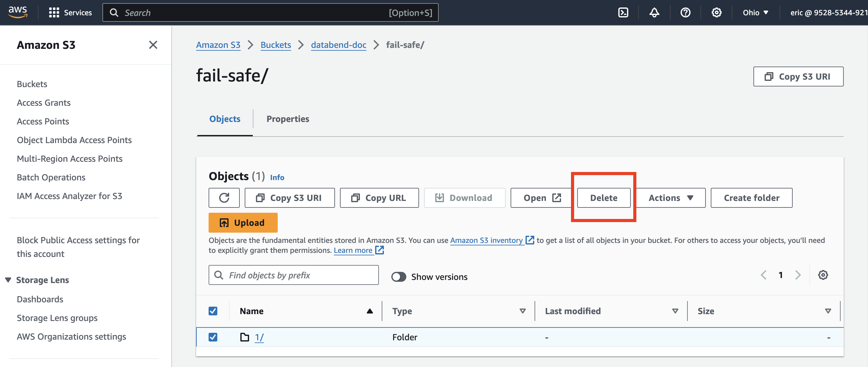Go to previous page of objects

[763, 275]
